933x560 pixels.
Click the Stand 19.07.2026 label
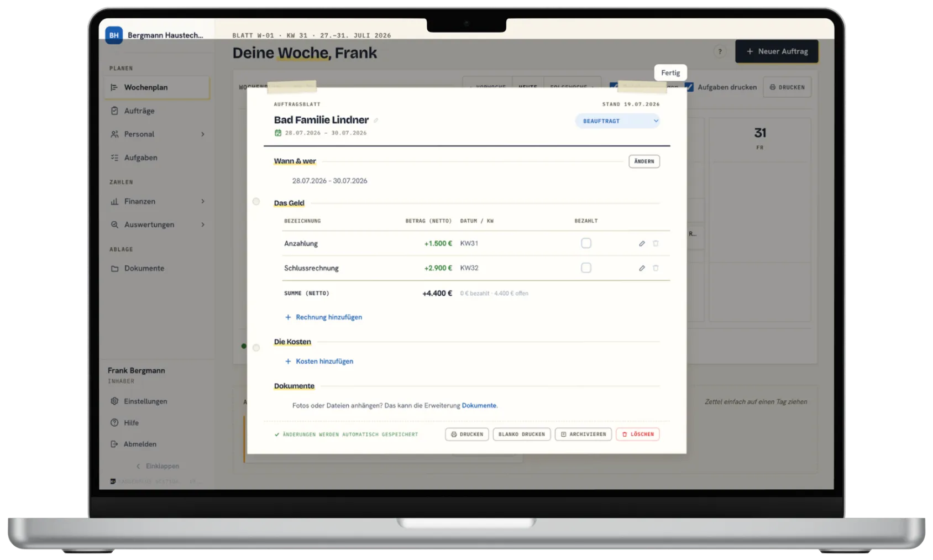click(631, 104)
